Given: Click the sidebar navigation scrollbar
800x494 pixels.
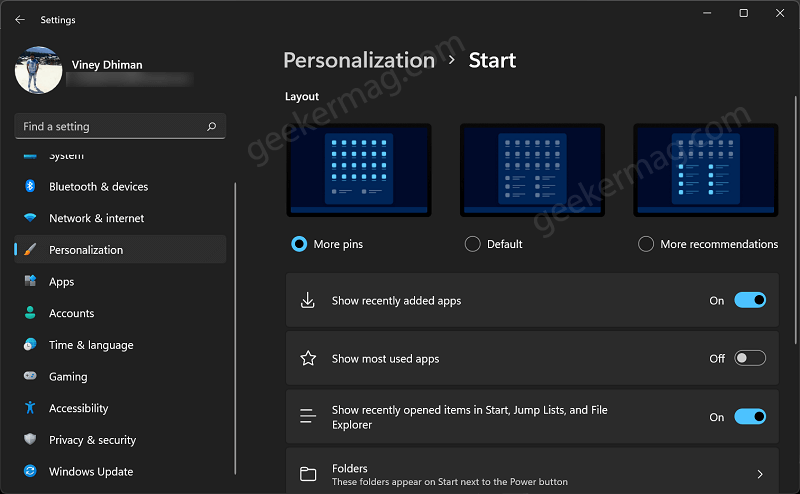Looking at the screenshot, I should coord(235,329).
